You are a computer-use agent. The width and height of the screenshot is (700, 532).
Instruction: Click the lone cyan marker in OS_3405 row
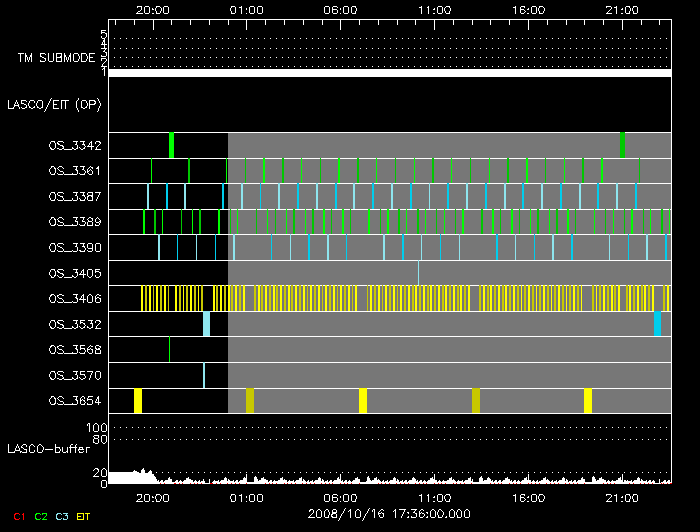(x=418, y=272)
